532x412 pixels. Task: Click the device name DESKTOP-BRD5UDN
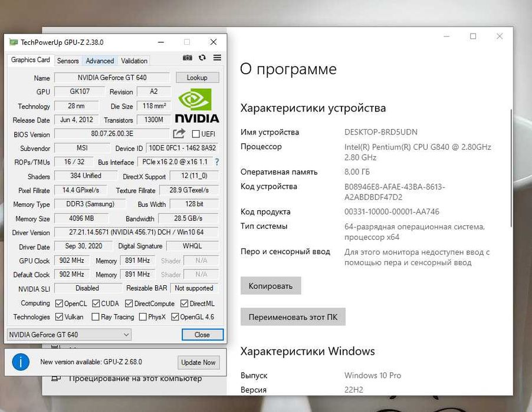point(380,132)
